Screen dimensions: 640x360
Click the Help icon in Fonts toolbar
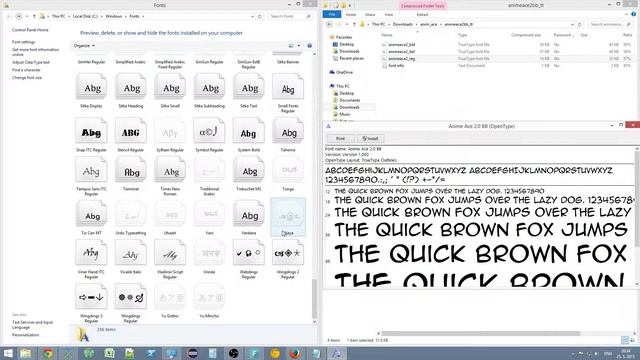pos(309,45)
